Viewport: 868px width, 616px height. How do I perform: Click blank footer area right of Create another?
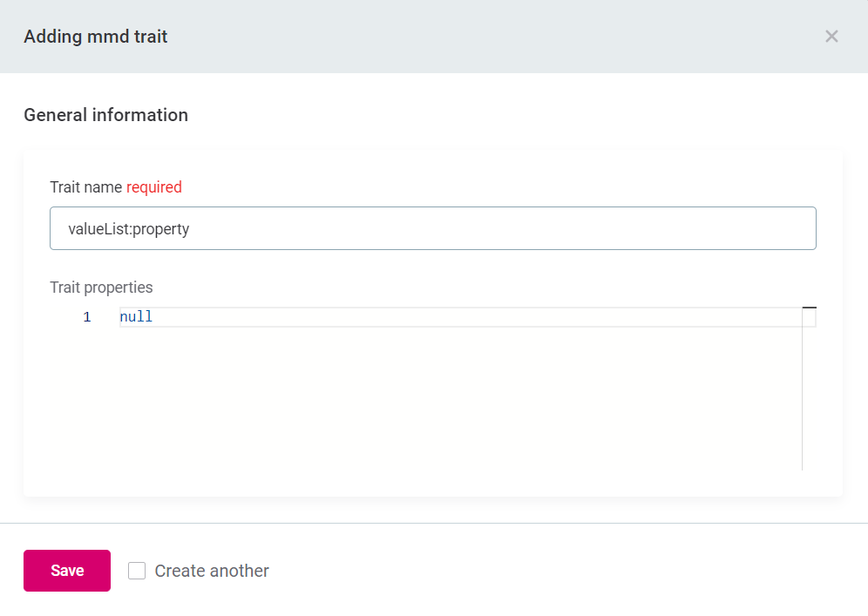click(566, 571)
